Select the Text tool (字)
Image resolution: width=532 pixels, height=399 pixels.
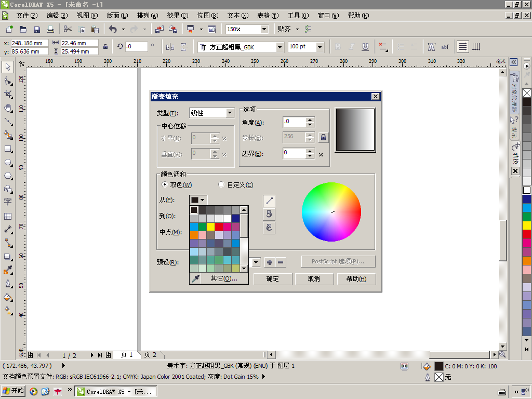(8, 202)
